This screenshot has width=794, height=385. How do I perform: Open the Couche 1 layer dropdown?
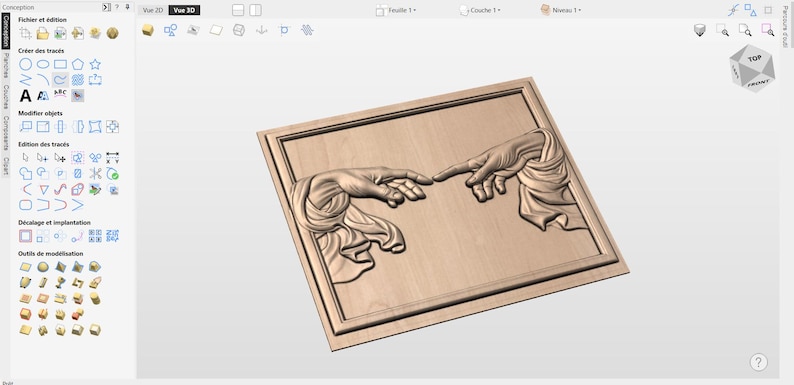[x=480, y=10]
